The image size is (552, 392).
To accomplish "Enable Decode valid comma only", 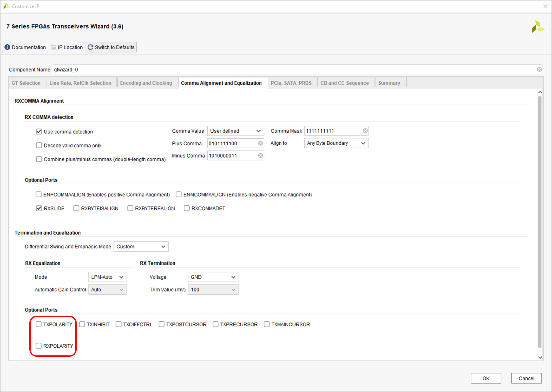I will click(x=39, y=145).
